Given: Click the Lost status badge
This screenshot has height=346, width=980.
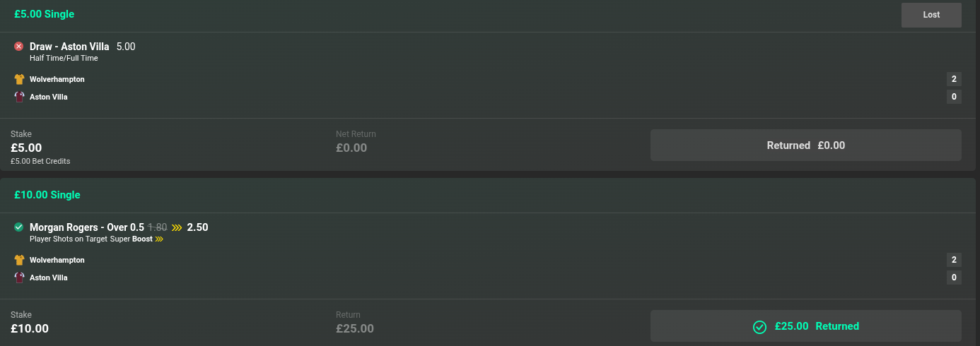Looking at the screenshot, I should tap(931, 15).
